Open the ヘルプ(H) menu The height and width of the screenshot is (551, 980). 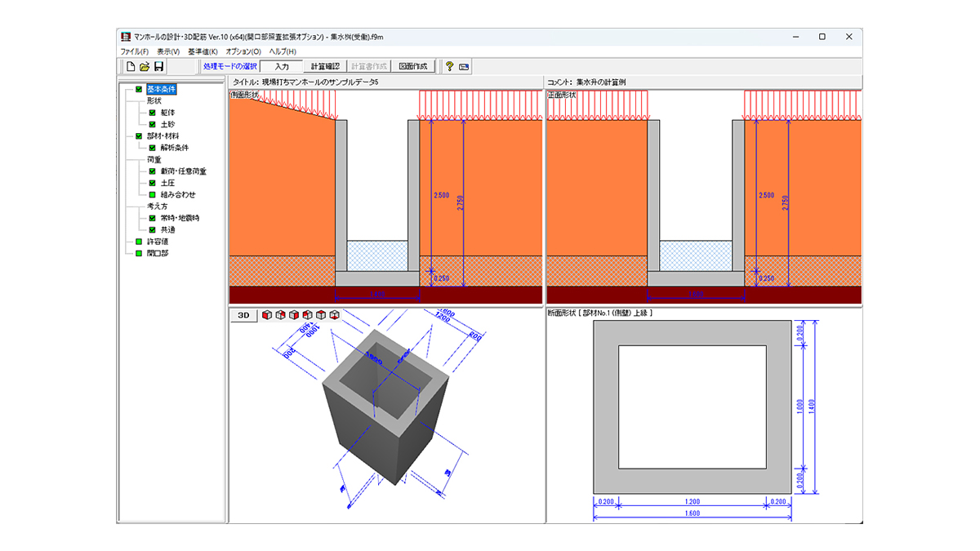283,51
